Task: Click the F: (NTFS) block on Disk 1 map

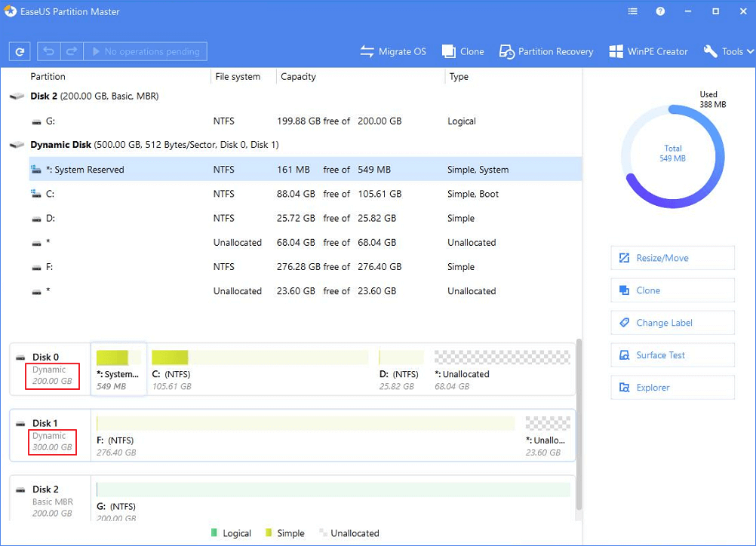Action: 306,436
